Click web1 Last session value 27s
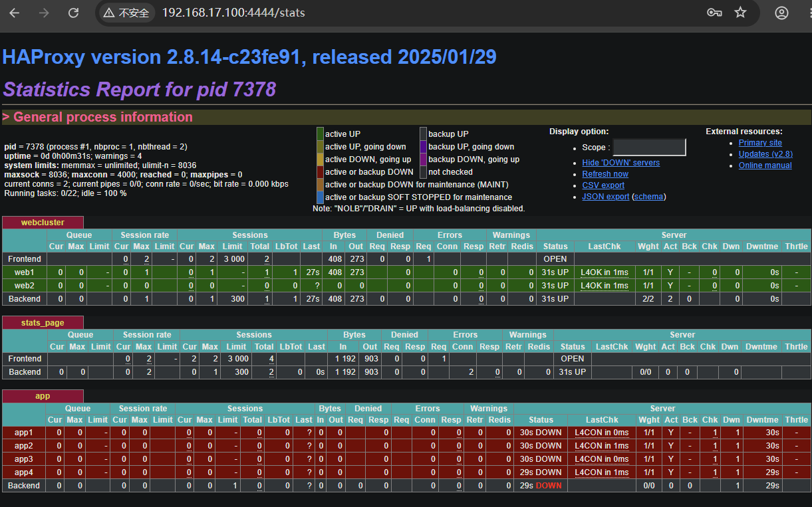The width and height of the screenshot is (812, 507). (x=313, y=272)
